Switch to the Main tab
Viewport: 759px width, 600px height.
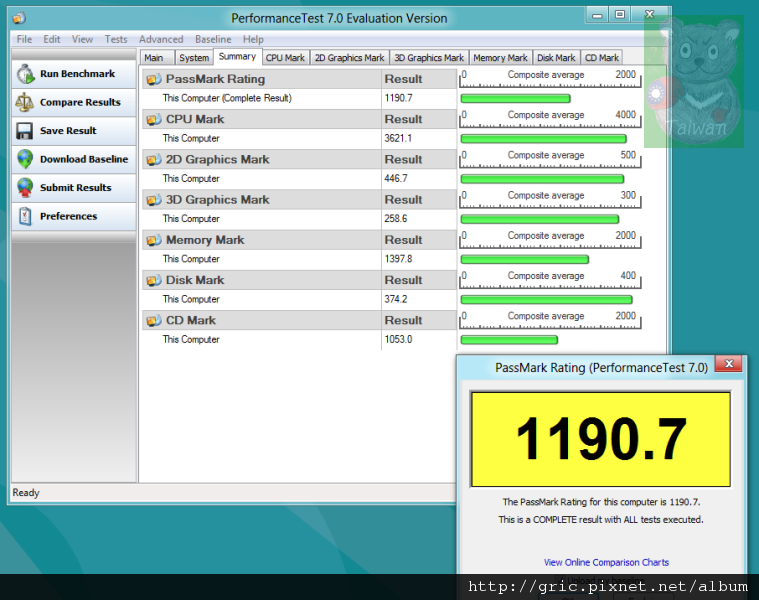[156, 58]
